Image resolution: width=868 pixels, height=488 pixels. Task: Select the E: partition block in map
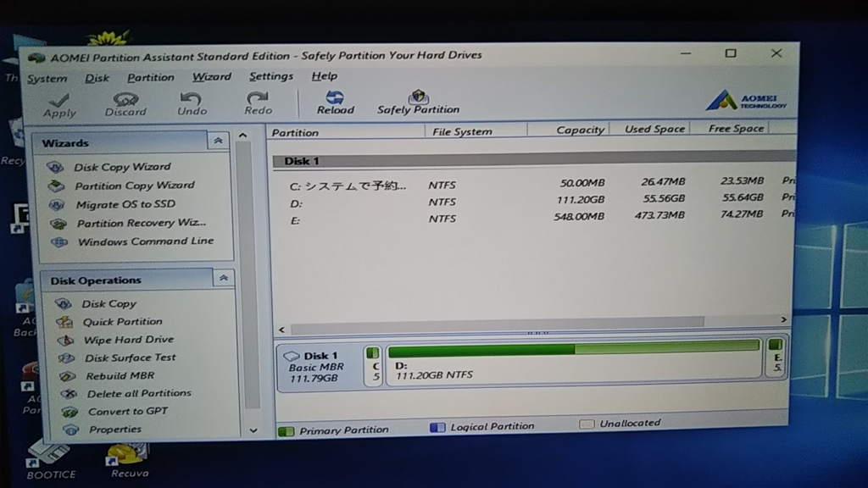776,358
